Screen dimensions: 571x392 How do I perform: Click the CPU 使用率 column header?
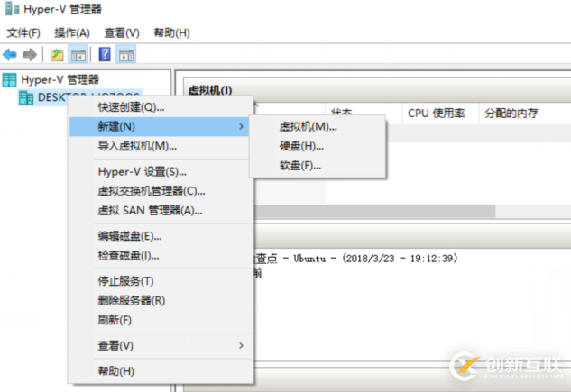coord(440,114)
